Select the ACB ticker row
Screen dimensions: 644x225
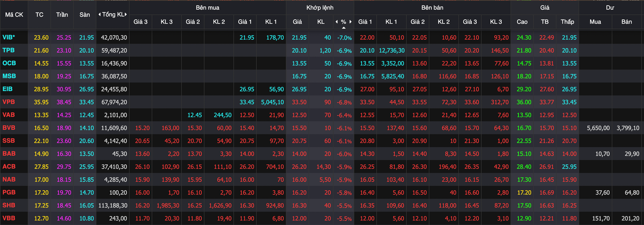pyautogui.click(x=9, y=166)
